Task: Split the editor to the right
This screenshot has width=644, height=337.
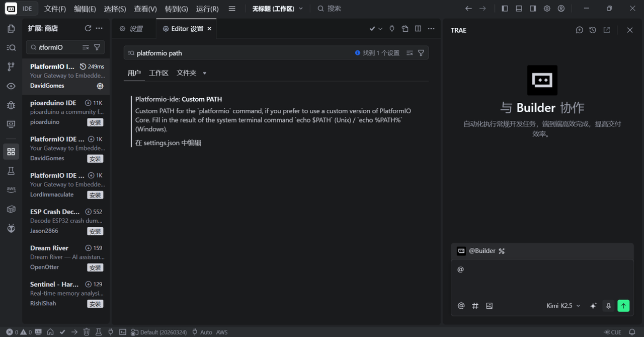Action: 418,29
